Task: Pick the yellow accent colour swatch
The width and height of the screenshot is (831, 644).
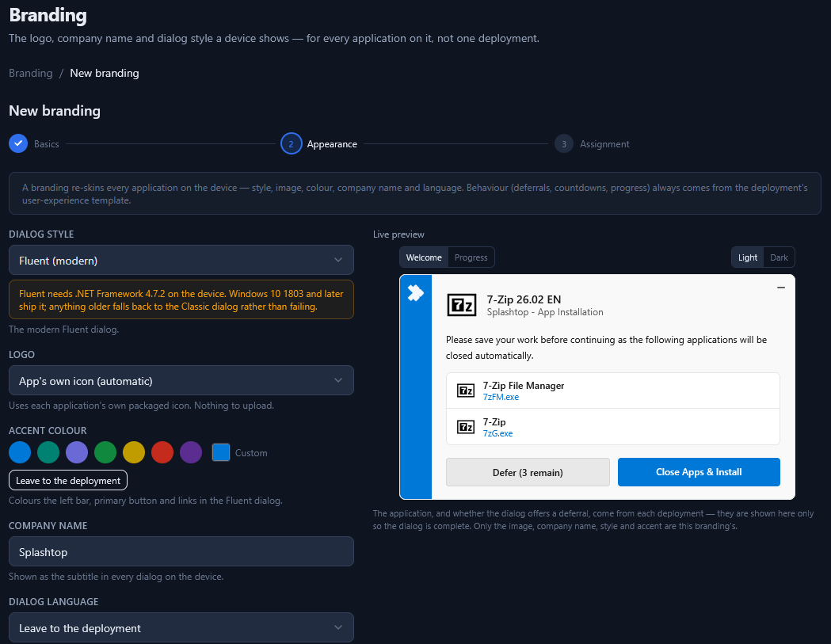Action: point(134,452)
